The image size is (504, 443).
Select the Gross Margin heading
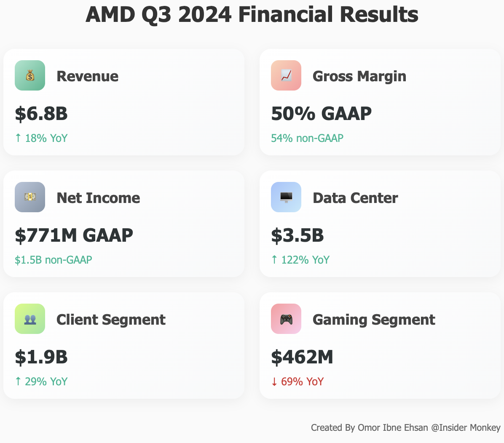pyautogui.click(x=359, y=76)
